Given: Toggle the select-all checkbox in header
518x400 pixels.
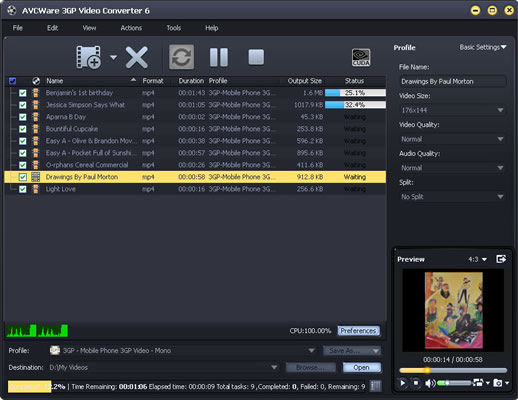Looking at the screenshot, I should 12,81.
